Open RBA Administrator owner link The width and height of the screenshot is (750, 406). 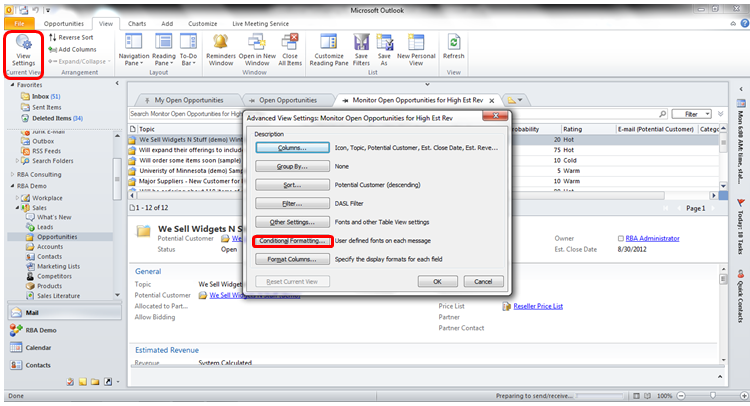pyautogui.click(x=652, y=238)
